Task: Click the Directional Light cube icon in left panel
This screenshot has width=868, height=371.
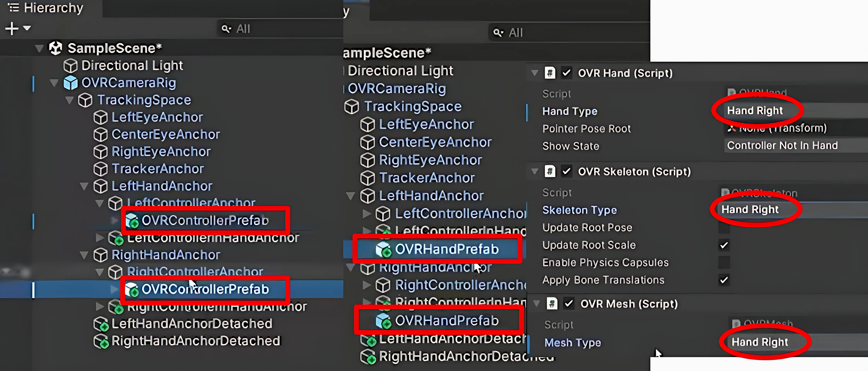Action: (x=70, y=66)
